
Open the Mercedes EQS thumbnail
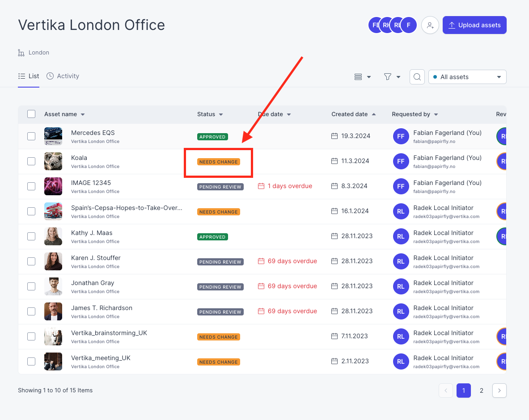(53, 136)
